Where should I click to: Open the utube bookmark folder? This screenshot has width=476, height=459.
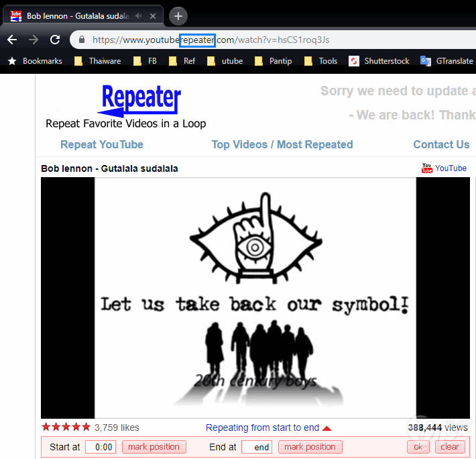(x=225, y=61)
